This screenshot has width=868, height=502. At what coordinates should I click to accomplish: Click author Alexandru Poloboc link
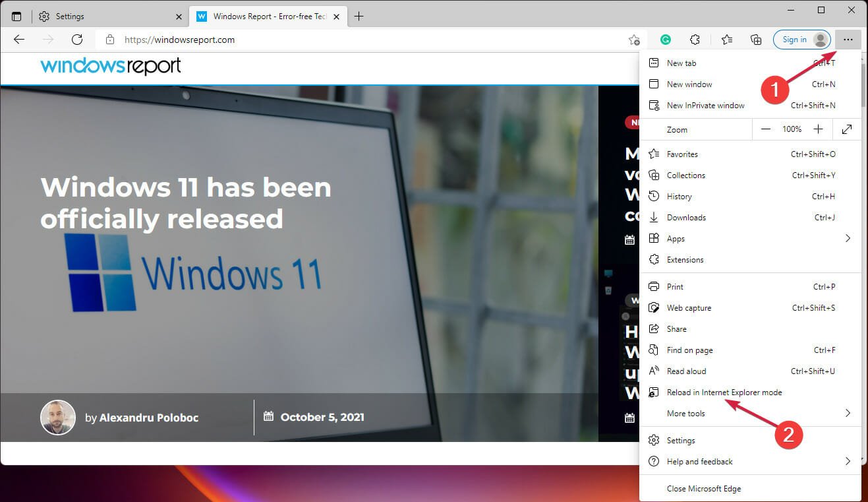149,418
